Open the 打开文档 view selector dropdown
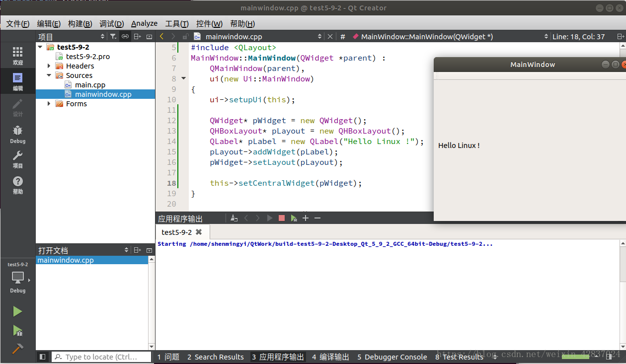The height and width of the screenshot is (364, 626). pyautogui.click(x=83, y=250)
